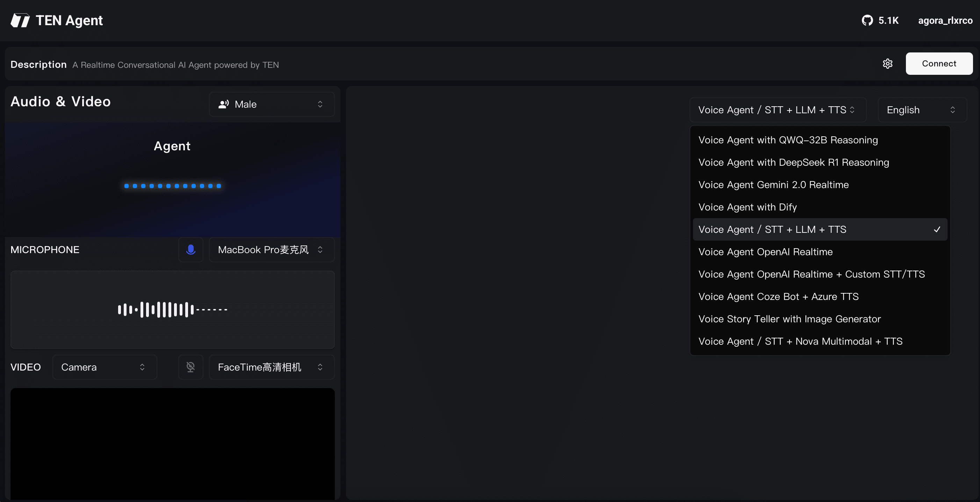Viewport: 980px width, 502px height.
Task: Pick OpenAI Realtime + Custom STT/TTS option
Action: click(820, 274)
